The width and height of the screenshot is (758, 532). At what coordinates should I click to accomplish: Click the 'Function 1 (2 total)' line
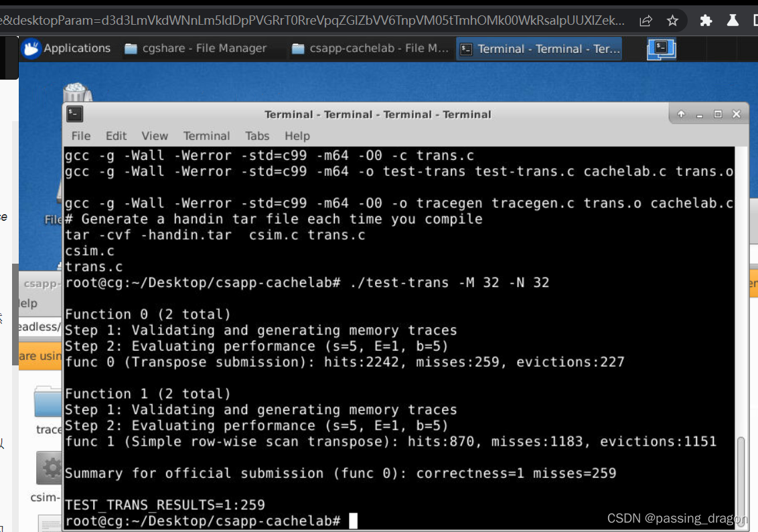[148, 393]
